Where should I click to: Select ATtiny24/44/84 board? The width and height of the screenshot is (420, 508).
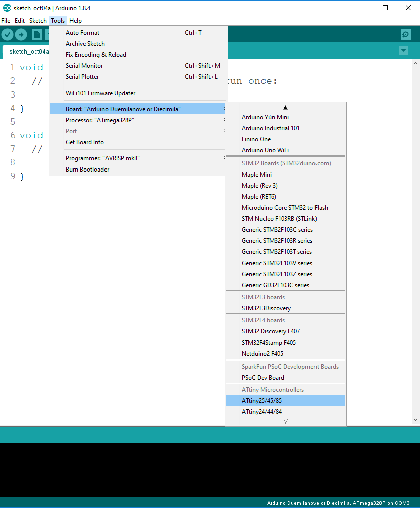pos(285,411)
